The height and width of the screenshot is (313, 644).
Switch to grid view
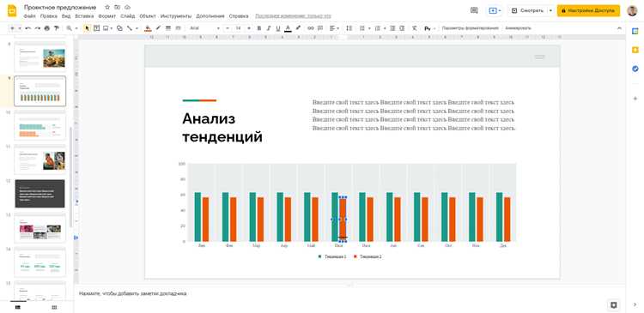coord(54,307)
